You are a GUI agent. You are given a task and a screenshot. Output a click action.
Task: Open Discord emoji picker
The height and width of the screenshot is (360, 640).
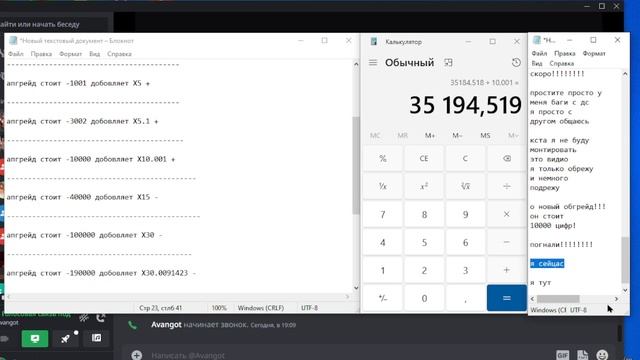[x=602, y=355]
